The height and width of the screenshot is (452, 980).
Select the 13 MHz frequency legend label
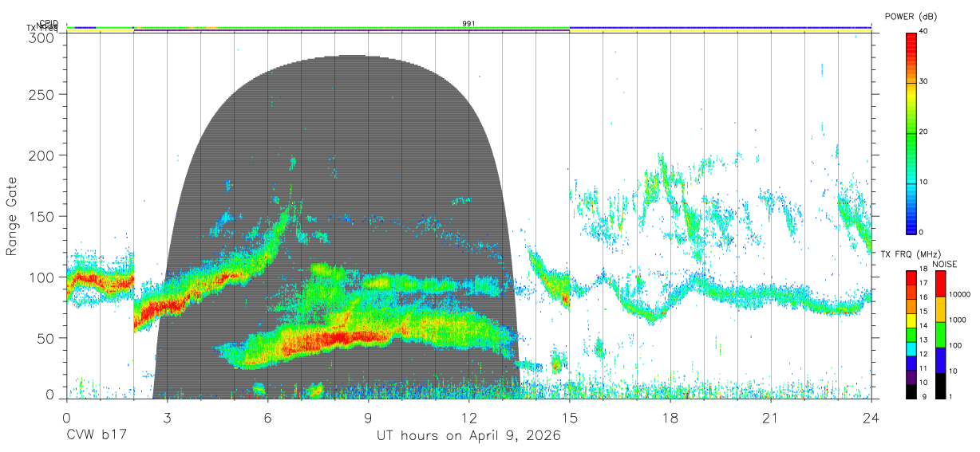923,340
